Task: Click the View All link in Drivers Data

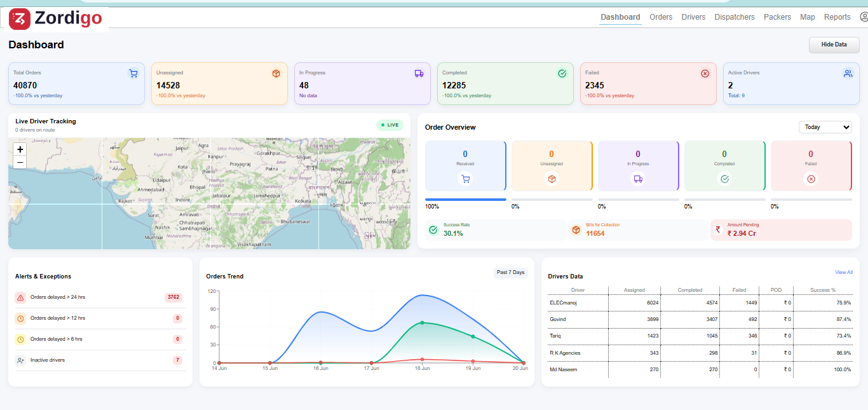Action: [844, 272]
